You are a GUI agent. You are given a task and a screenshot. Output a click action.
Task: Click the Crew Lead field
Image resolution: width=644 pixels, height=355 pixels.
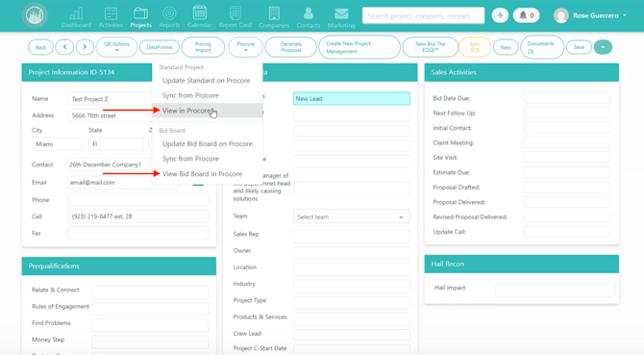[352, 335]
